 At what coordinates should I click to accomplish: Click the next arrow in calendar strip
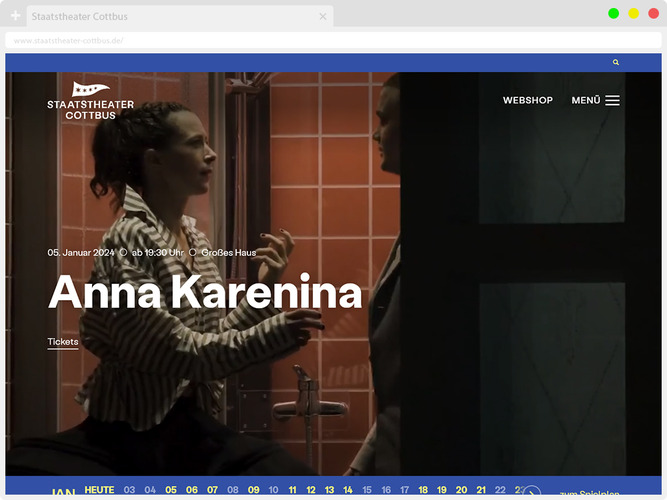[x=532, y=493]
